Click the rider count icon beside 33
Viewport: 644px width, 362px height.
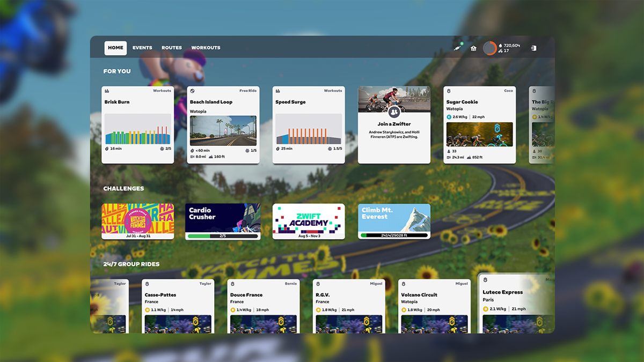click(x=449, y=151)
